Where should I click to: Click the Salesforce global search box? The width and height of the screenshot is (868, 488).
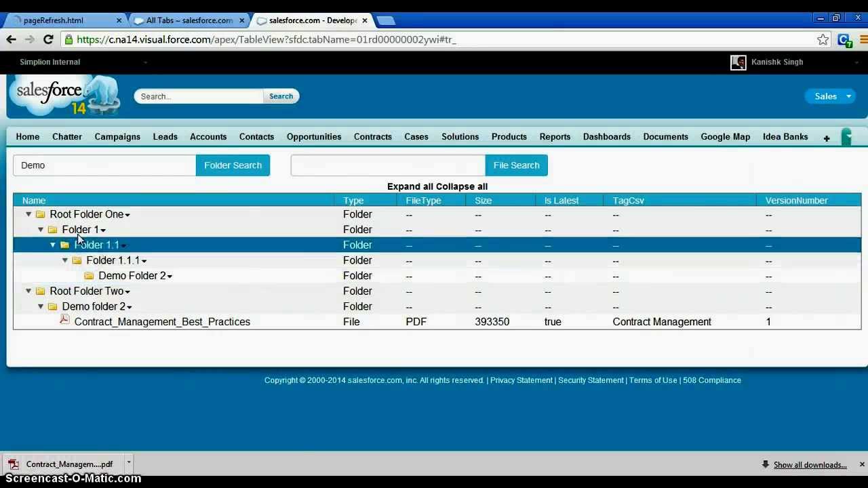tap(199, 96)
